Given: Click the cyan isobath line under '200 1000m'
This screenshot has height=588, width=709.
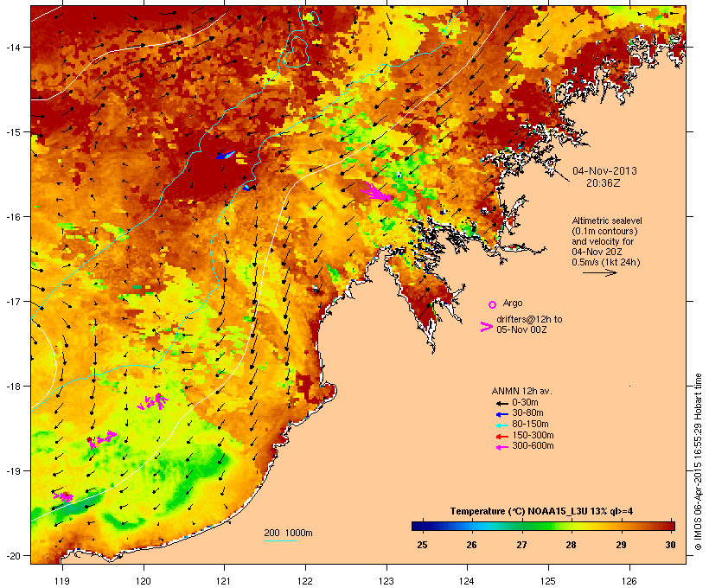Looking at the screenshot, I should click(x=281, y=540).
